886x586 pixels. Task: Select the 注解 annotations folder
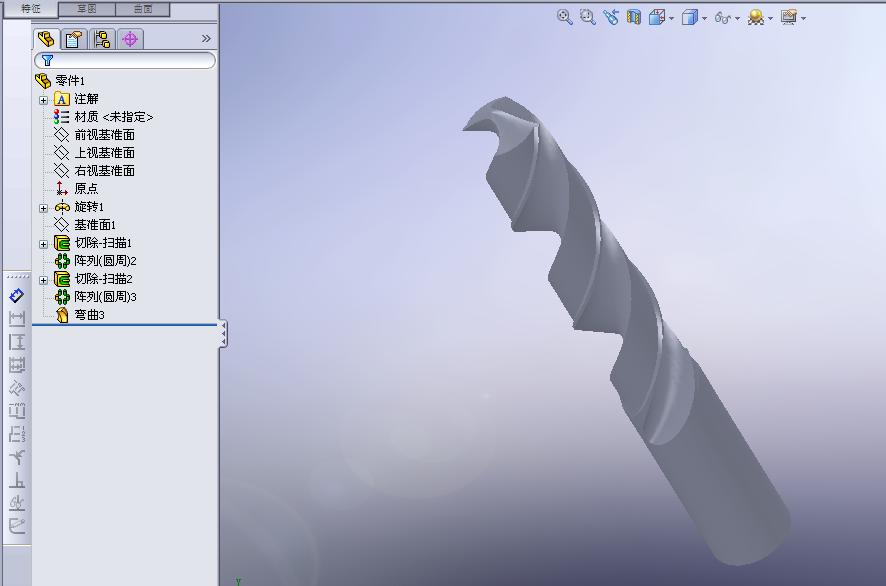click(76, 99)
